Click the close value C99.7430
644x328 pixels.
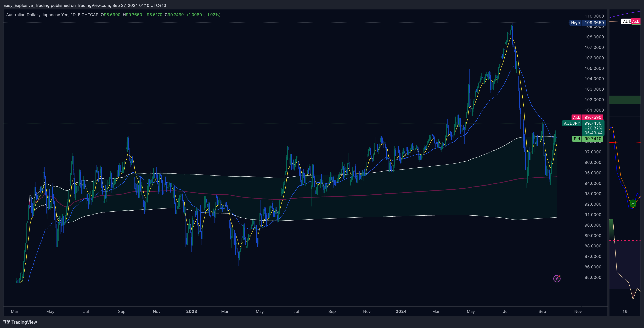(x=174, y=15)
